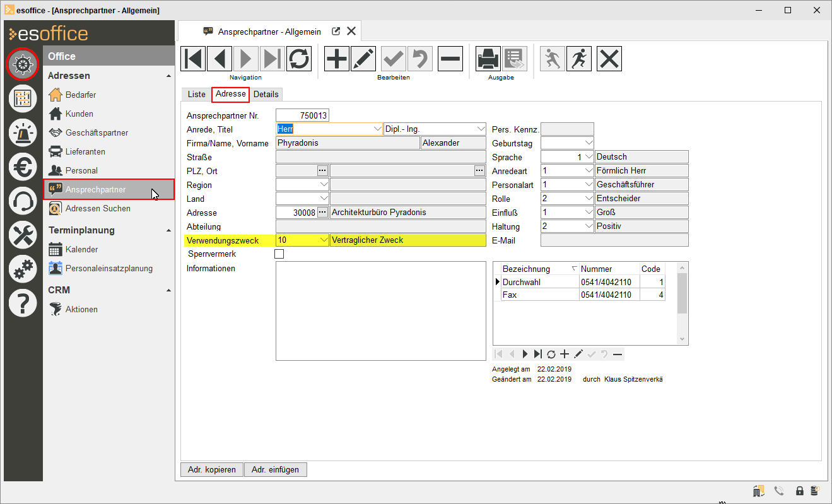This screenshot has height=504, width=832.
Task: Switch to the Adresse tab
Action: [231, 94]
